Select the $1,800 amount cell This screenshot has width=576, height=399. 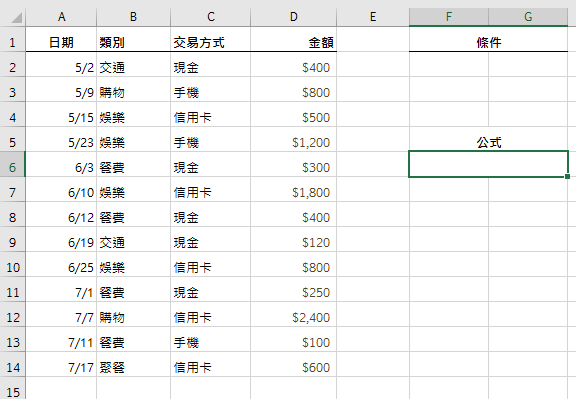[x=294, y=193]
